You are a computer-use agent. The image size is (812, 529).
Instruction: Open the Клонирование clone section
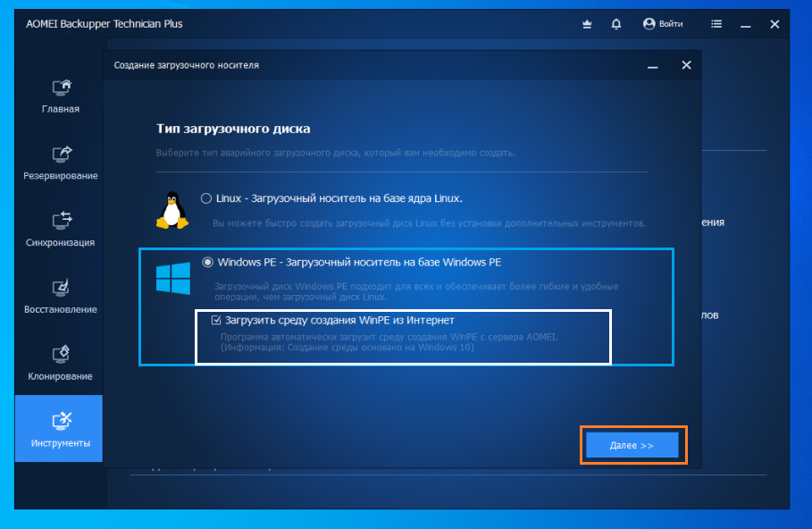[61, 364]
